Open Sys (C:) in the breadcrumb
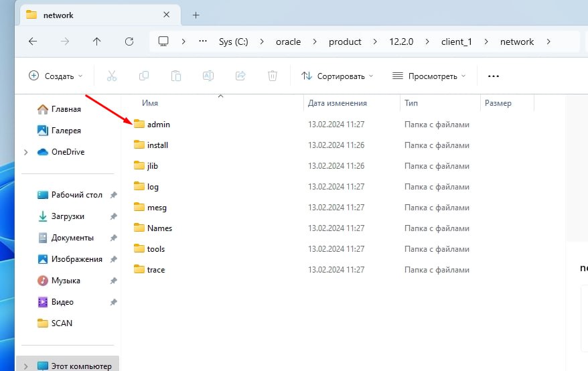Image resolution: width=588 pixels, height=371 pixels. [x=234, y=42]
